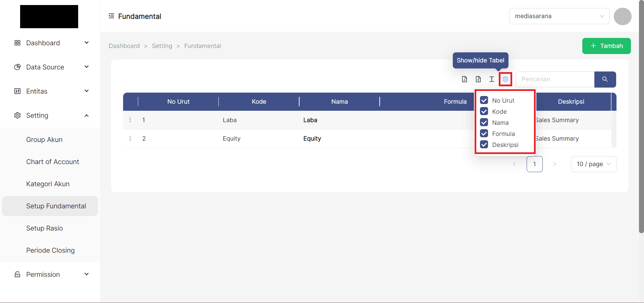
Task: Export the table to Excel
Action: (478, 79)
